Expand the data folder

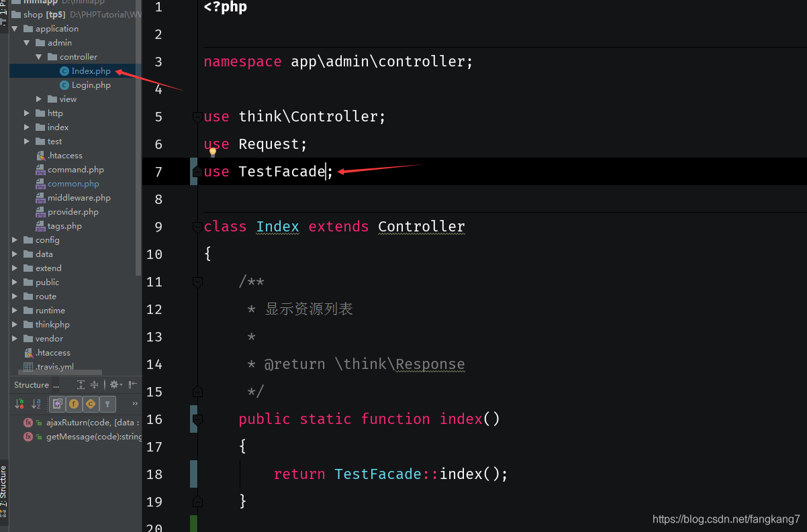(x=15, y=254)
